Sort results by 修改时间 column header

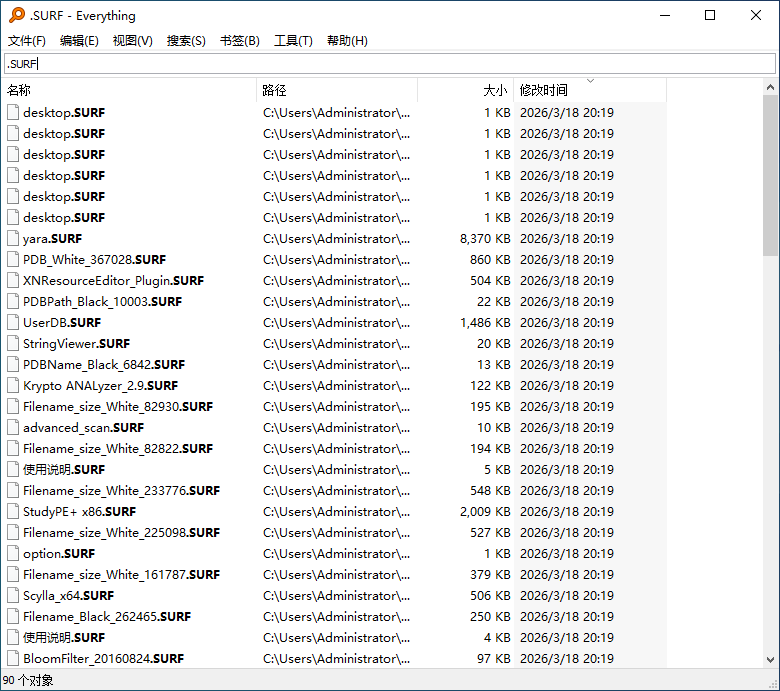(x=590, y=90)
